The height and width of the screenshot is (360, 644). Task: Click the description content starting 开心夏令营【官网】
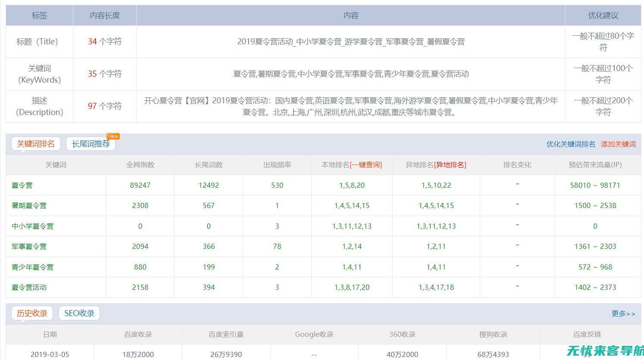(351, 106)
